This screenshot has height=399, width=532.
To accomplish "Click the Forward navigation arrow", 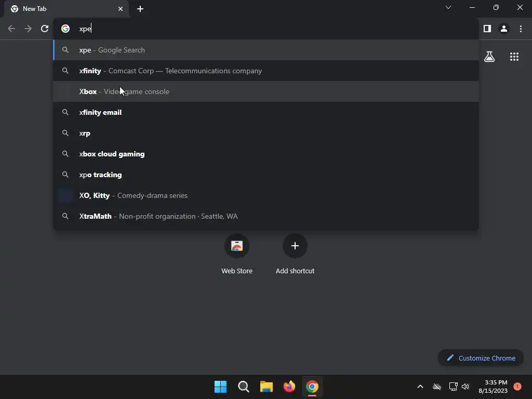I will [x=28, y=29].
